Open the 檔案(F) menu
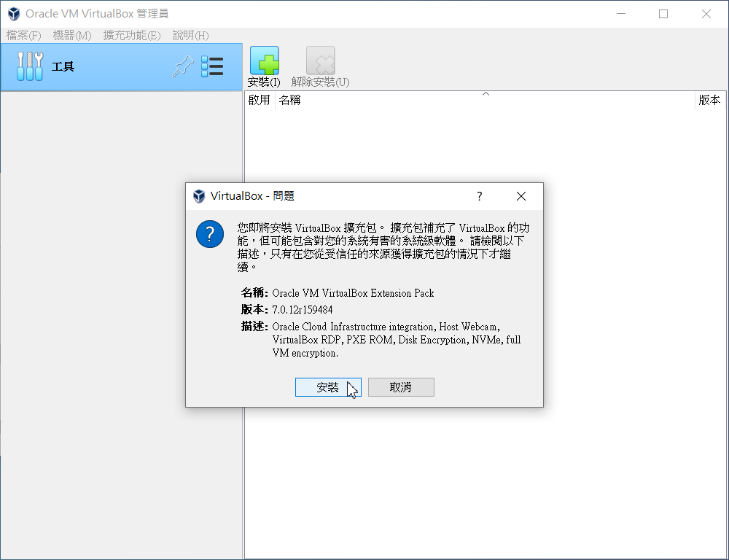Image resolution: width=729 pixels, height=560 pixels. (x=23, y=35)
